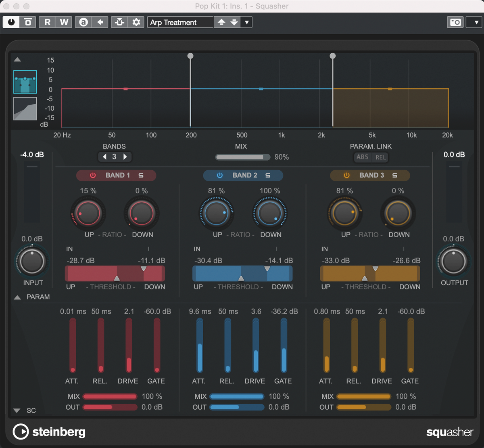This screenshot has width=484, height=448.
Task: Load the next preset with the down arrow
Action: click(x=234, y=22)
